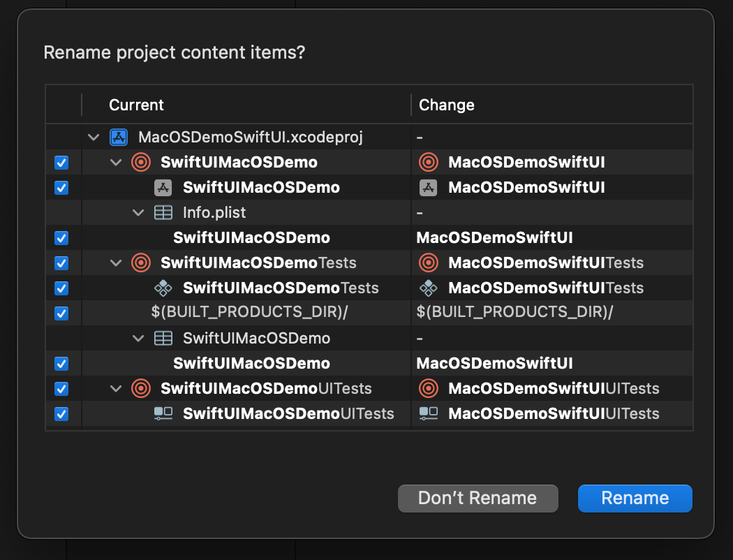Confirm with the Rename button
The height and width of the screenshot is (560, 733).
coord(635,499)
